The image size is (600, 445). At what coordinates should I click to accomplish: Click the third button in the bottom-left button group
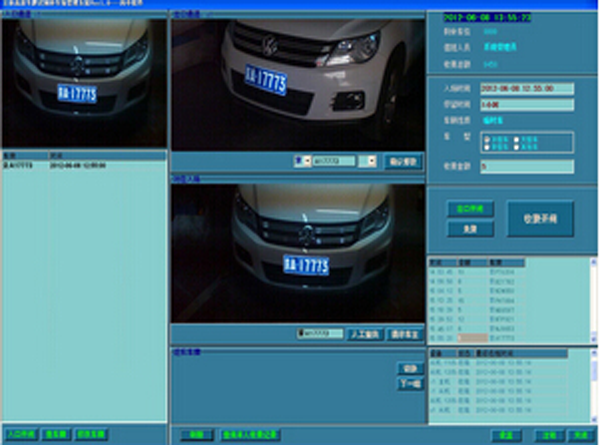pyautogui.click(x=91, y=434)
